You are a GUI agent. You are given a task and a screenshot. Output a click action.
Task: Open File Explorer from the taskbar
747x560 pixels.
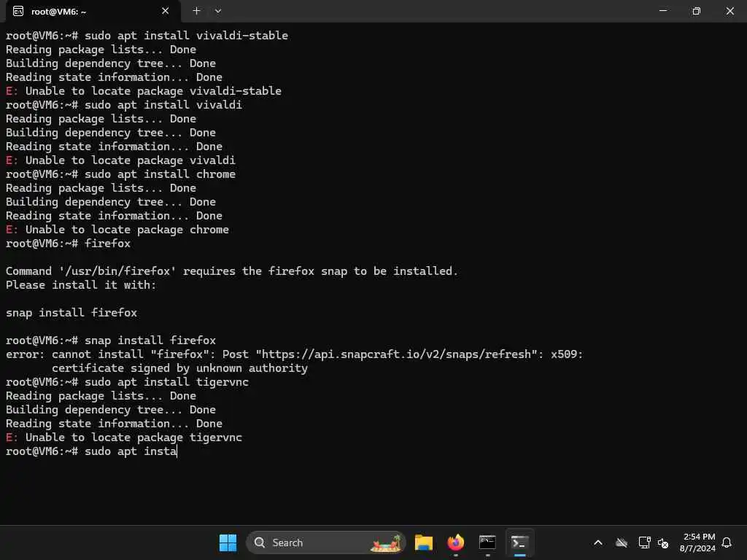click(x=424, y=542)
